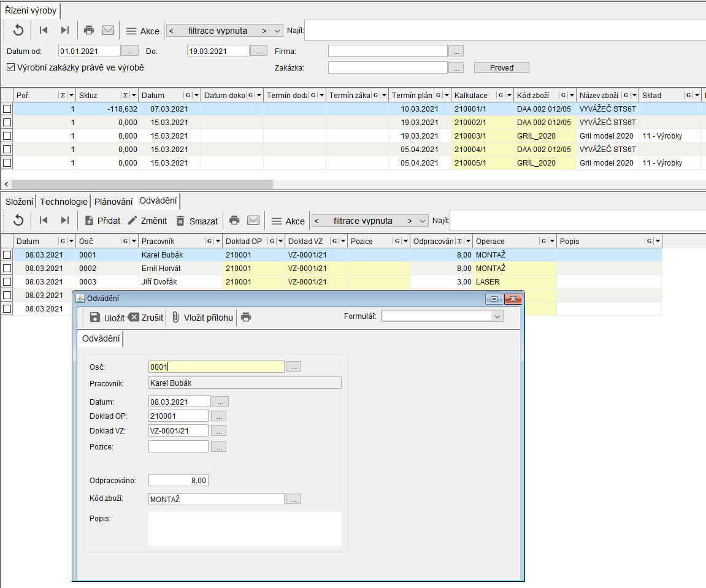Check the row checkbox for Karel Bubák

[x=7, y=254]
